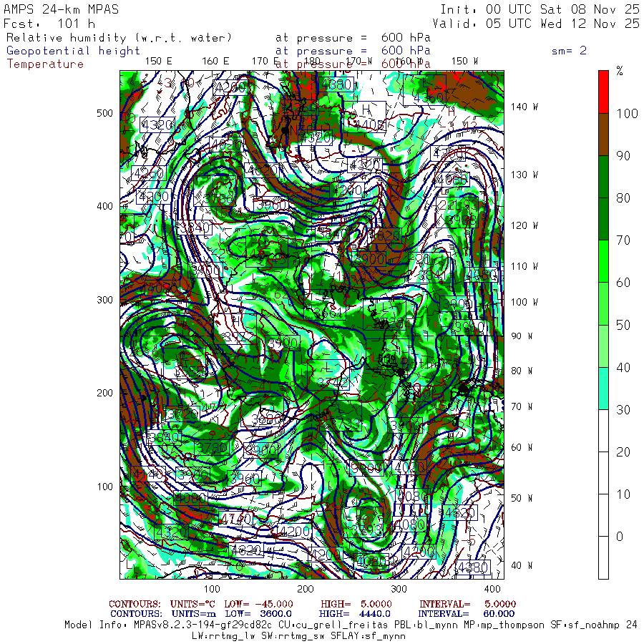The width and height of the screenshot is (644, 644).
Task: Click the blue "Geopotential height" label
Action: point(73,51)
